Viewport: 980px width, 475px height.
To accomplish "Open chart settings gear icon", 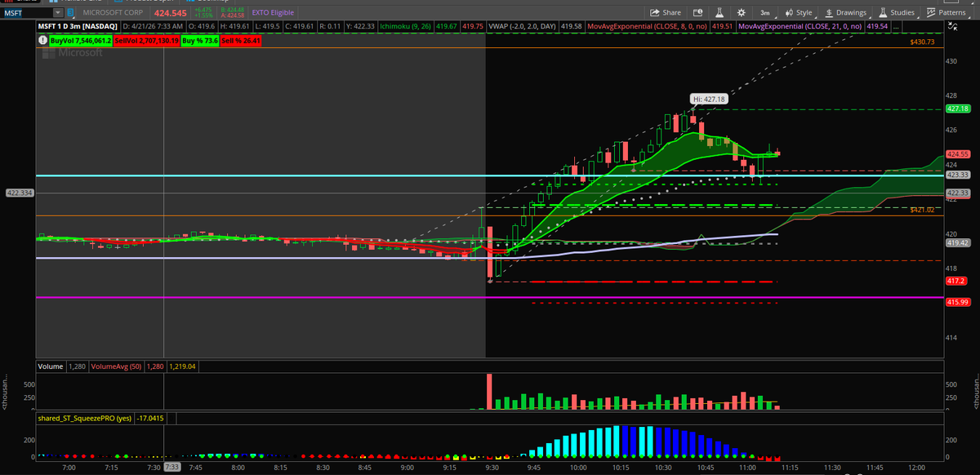I will (x=740, y=13).
